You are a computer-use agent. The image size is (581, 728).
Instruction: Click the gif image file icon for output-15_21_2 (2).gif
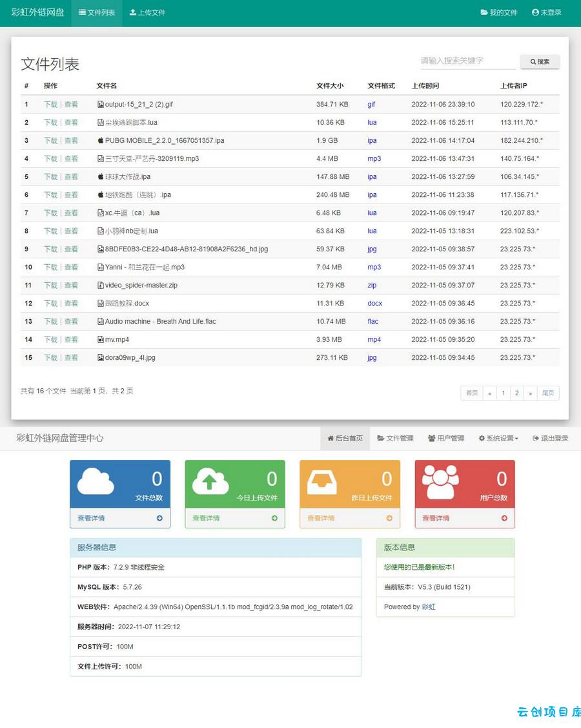[x=101, y=105]
